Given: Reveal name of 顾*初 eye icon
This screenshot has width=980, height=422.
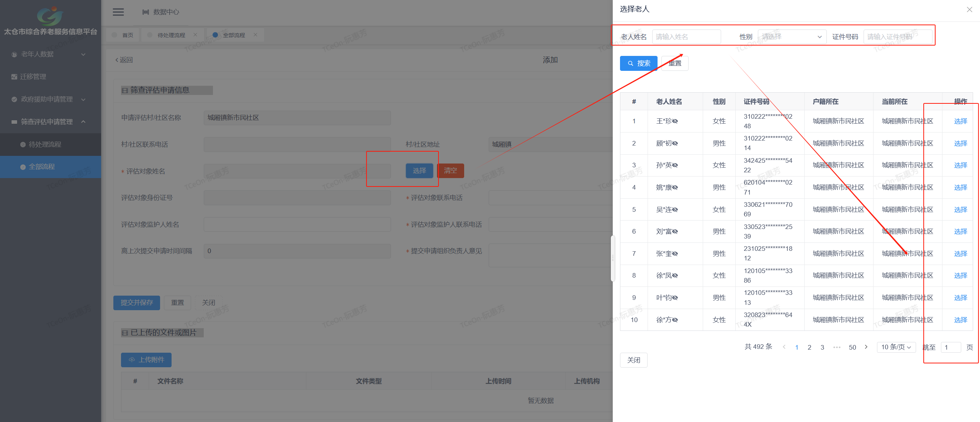Looking at the screenshot, I should click(x=675, y=144).
